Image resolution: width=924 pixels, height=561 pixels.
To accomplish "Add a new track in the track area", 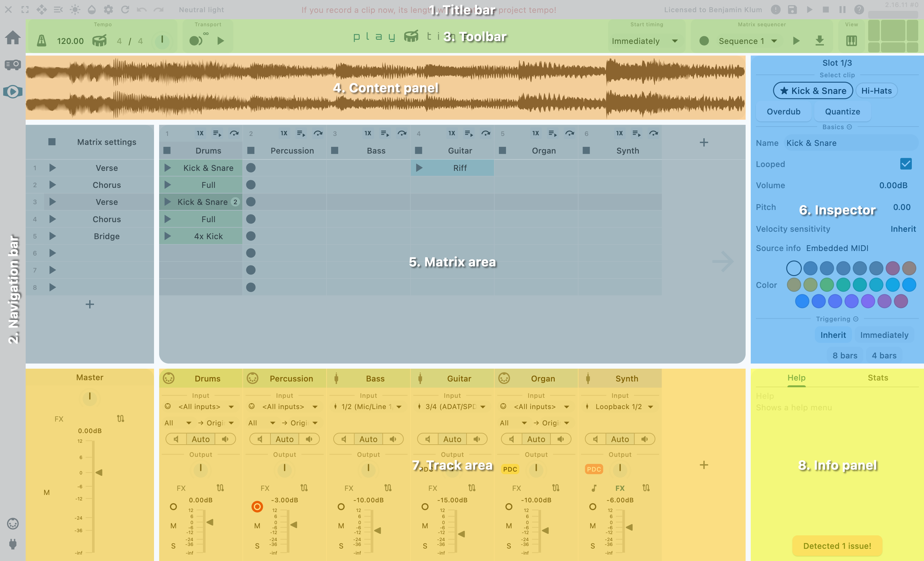I will [704, 465].
